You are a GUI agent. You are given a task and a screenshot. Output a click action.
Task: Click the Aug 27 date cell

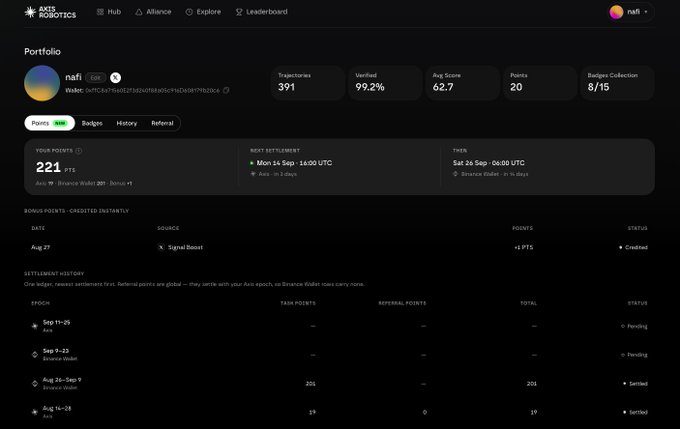coord(40,247)
